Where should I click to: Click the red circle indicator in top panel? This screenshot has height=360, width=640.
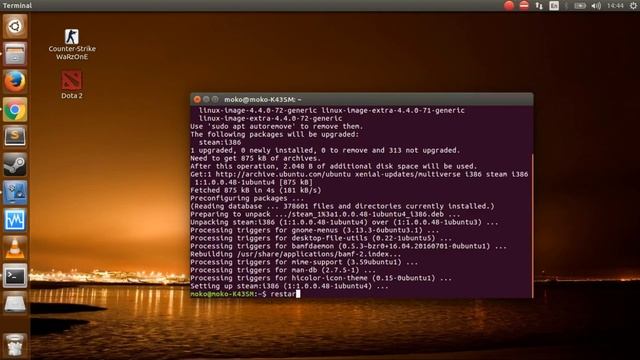tap(509, 5)
